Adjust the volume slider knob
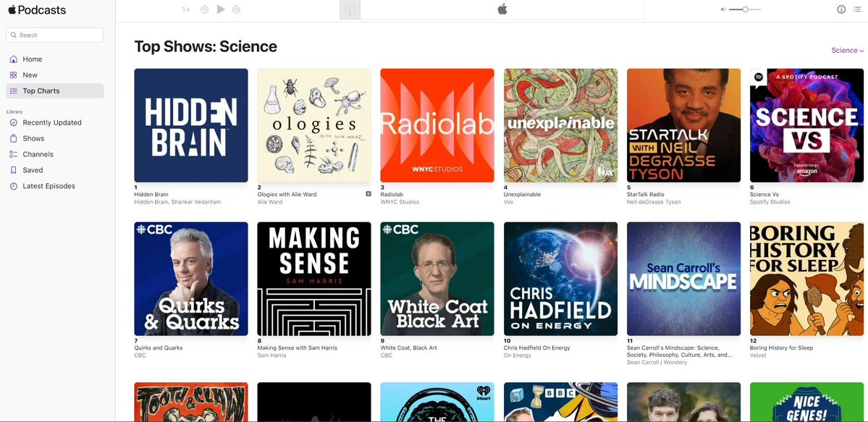 [746, 9]
